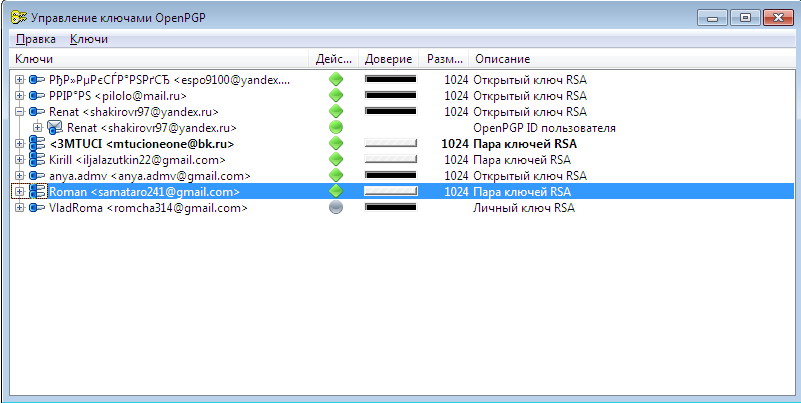Click 'Личный ключ RSA' description text
This screenshot has width=801, height=403.
(x=524, y=208)
